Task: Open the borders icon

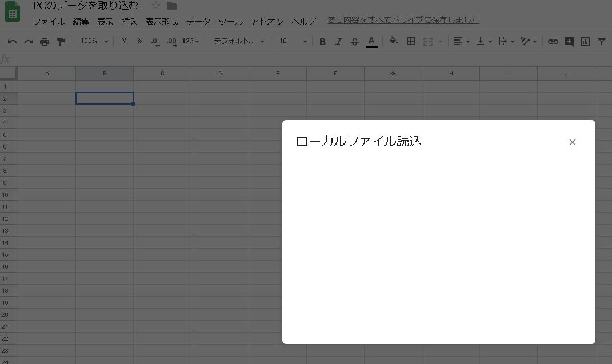Action: click(410, 41)
